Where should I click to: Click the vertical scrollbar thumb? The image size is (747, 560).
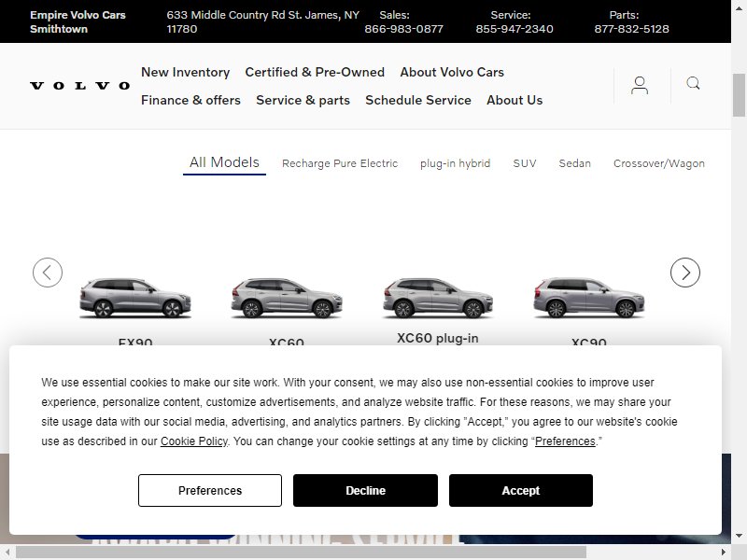pyautogui.click(x=739, y=95)
